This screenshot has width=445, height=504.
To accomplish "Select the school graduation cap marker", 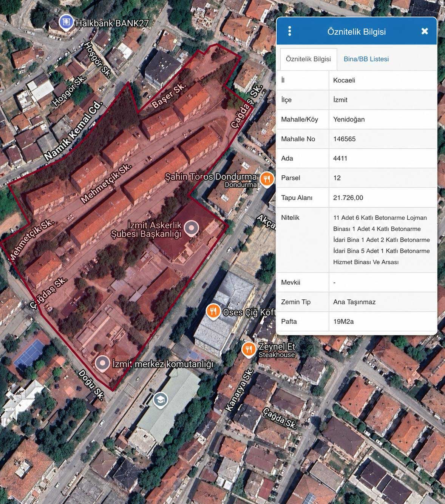I will pyautogui.click(x=161, y=399).
